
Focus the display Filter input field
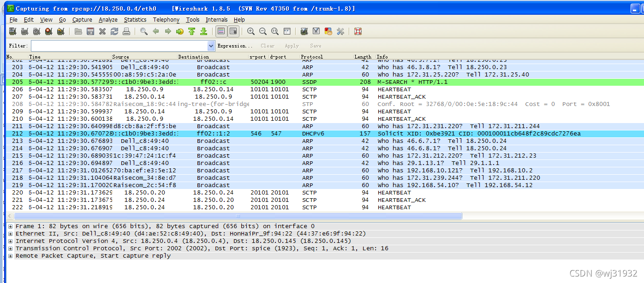(x=119, y=46)
